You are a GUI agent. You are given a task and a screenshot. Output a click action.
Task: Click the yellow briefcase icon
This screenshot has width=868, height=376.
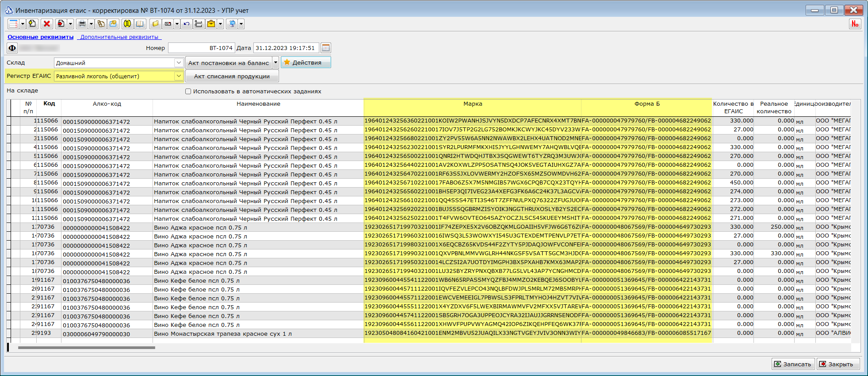click(211, 24)
